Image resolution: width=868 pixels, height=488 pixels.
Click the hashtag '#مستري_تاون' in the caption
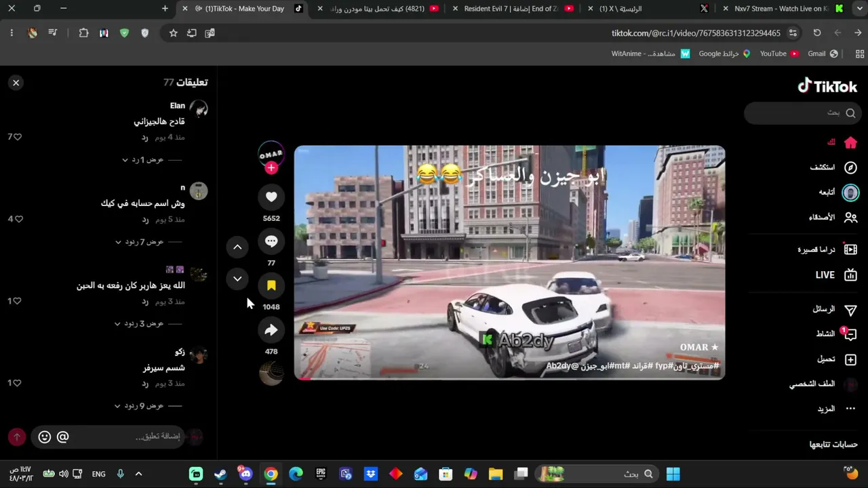point(694,366)
